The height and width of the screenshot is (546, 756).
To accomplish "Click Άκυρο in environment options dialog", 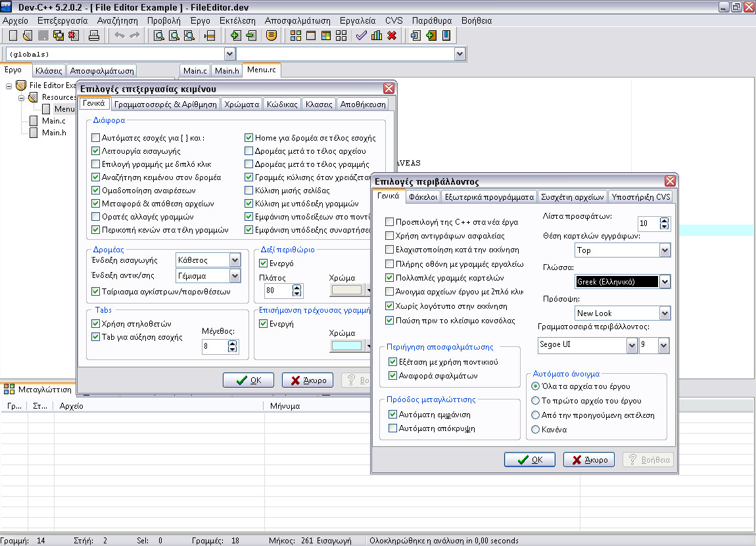I will (589, 460).
